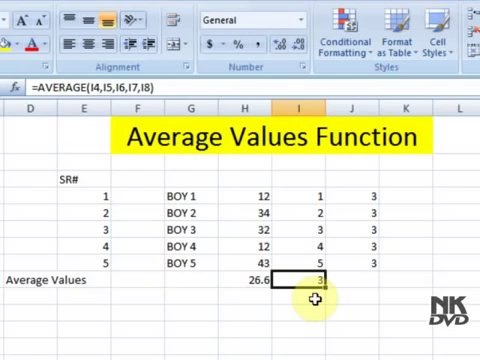Select column G header
The width and height of the screenshot is (480, 360).
pyautogui.click(x=191, y=108)
